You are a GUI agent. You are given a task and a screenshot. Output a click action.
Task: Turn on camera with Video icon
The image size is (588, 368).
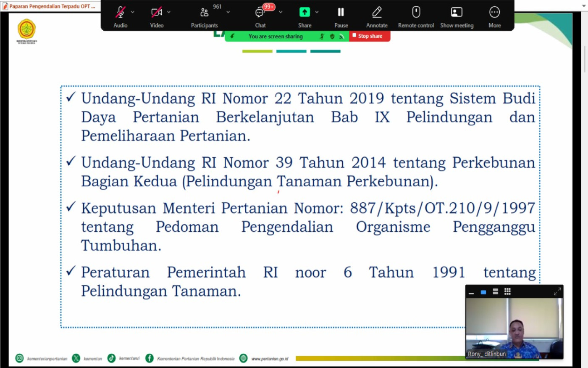(157, 13)
